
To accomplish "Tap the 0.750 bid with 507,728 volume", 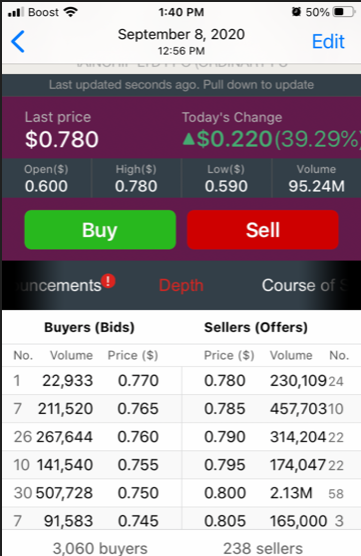I will [92, 493].
